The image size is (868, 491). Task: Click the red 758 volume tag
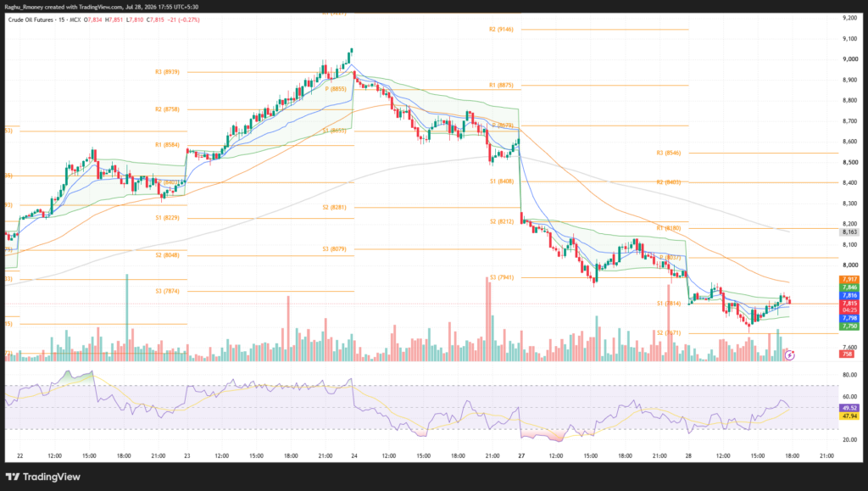click(x=847, y=354)
